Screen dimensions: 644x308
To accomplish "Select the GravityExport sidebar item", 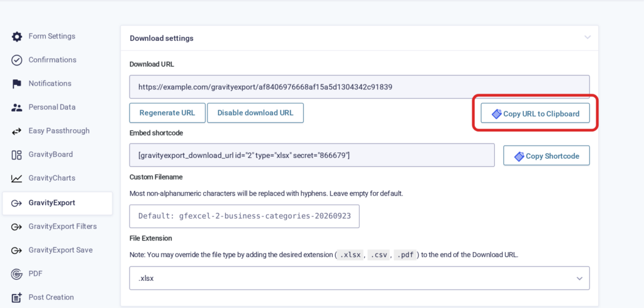I will pyautogui.click(x=57, y=203).
